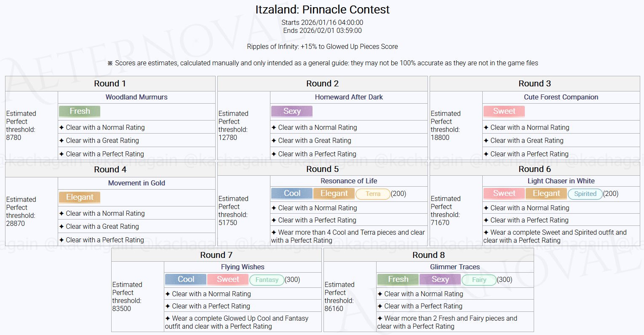
Task: Select the Fairy label tag in Round 8
Action: tap(479, 280)
